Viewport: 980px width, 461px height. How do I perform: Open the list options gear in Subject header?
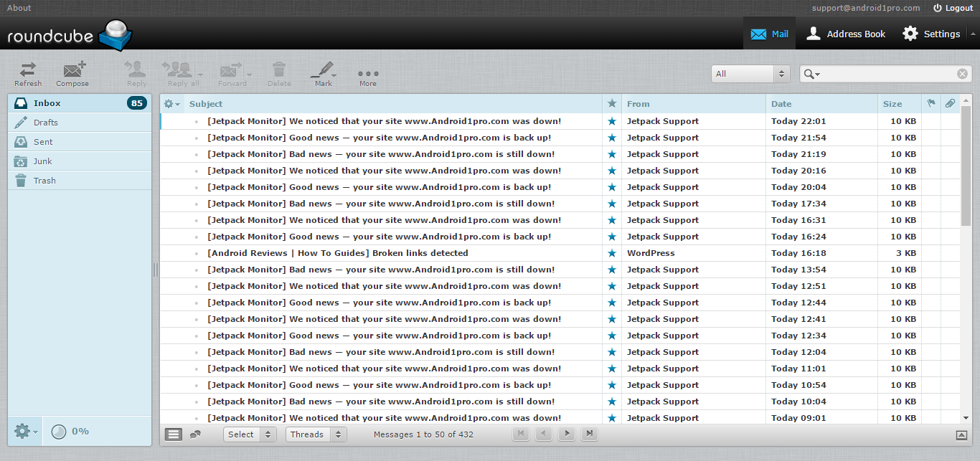[x=172, y=104]
